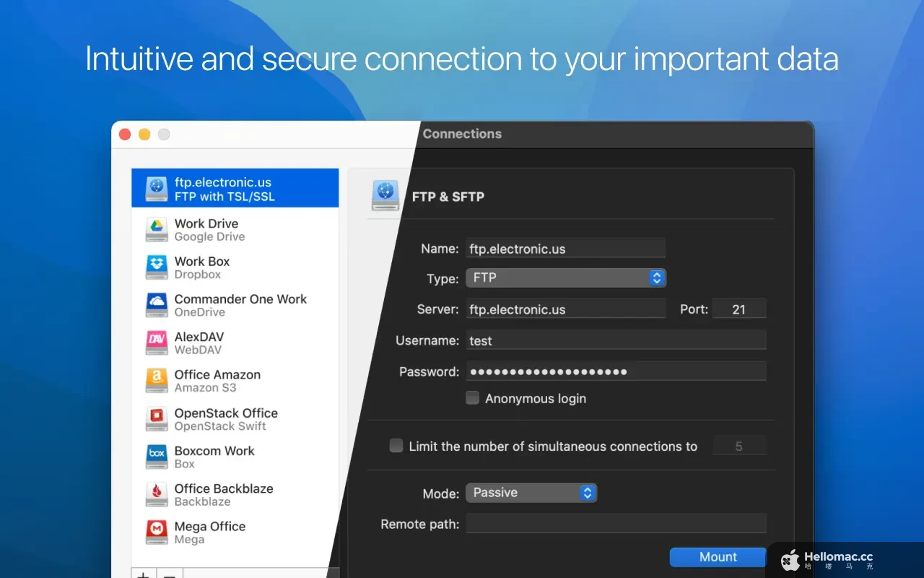Open the Type dropdown set to FTP

tap(566, 277)
